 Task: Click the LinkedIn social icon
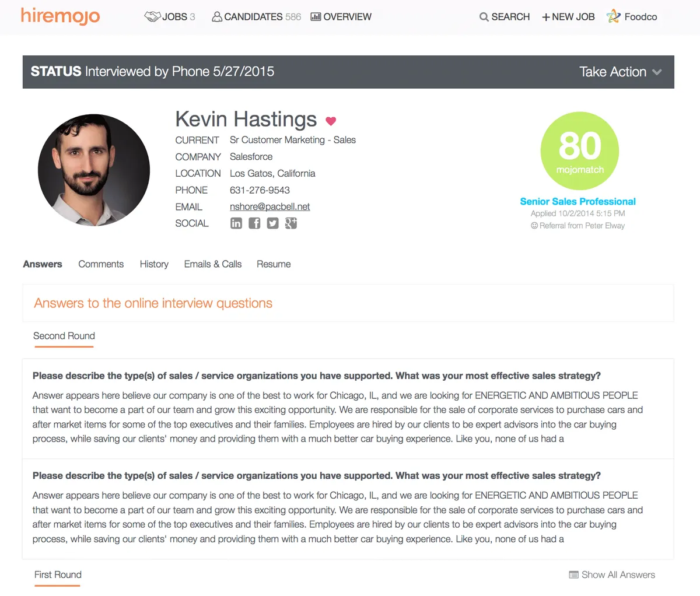236,223
